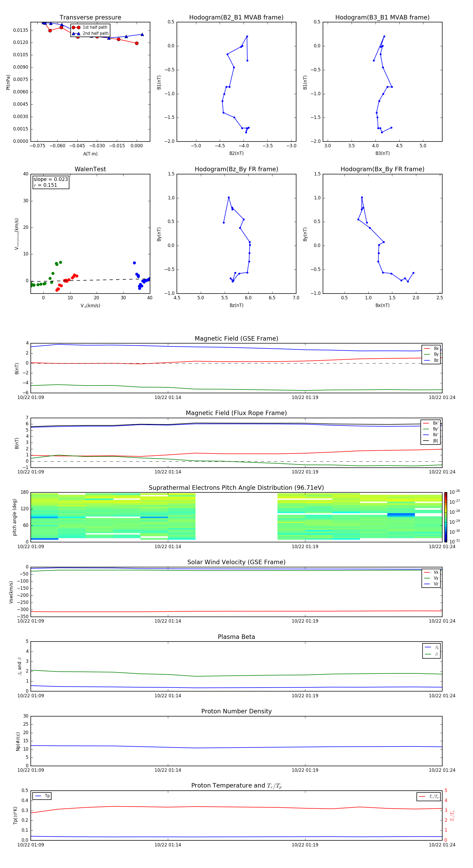473x868 pixels.
Task: Select the "2nd half path" legend entry
Action: (90, 33)
